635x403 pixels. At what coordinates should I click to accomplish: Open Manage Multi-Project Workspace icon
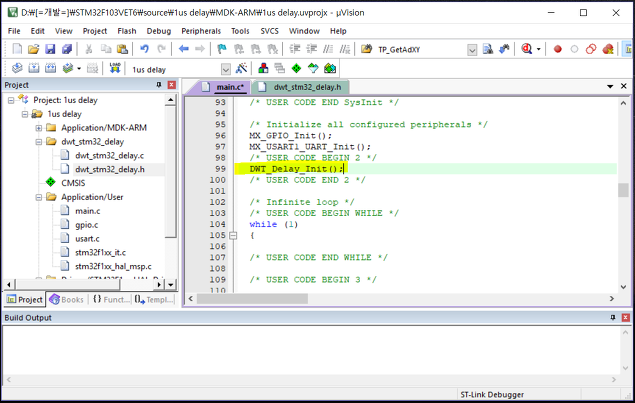[279, 68]
